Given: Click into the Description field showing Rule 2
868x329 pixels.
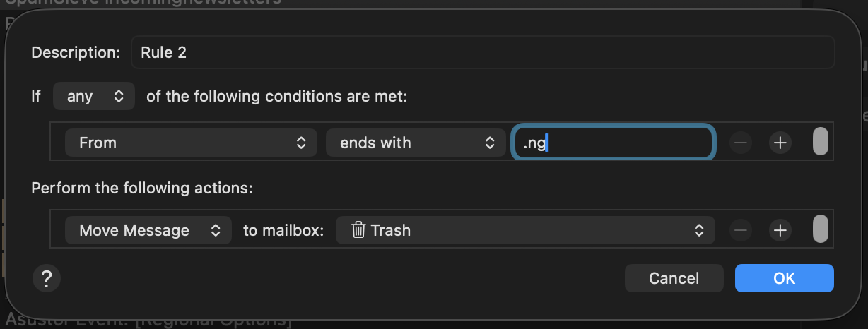Looking at the screenshot, I should 483,52.
